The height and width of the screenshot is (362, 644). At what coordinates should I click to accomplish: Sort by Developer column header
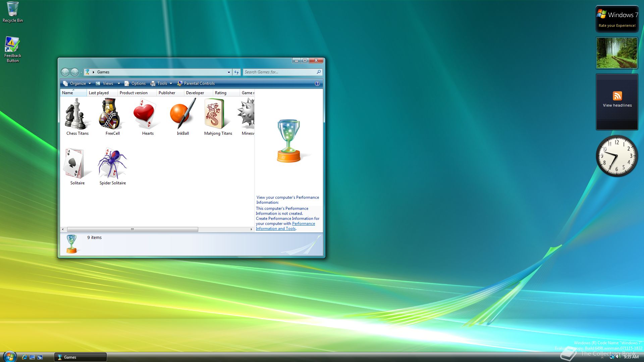[x=198, y=93]
